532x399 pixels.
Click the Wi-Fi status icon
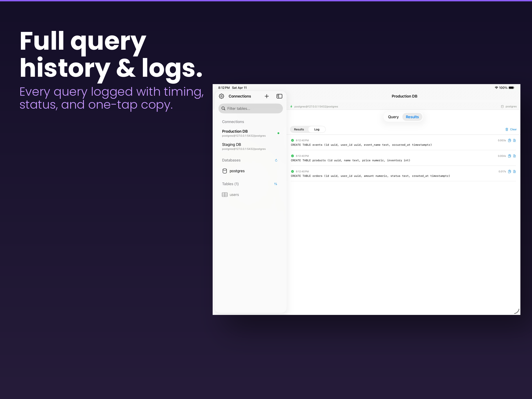[x=496, y=88]
